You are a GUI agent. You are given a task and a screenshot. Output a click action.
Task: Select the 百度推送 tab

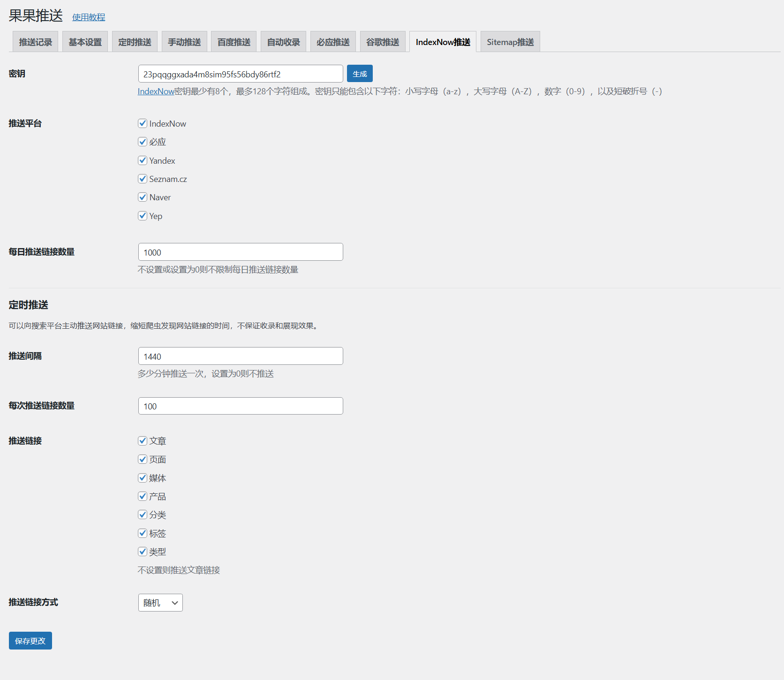coord(234,42)
